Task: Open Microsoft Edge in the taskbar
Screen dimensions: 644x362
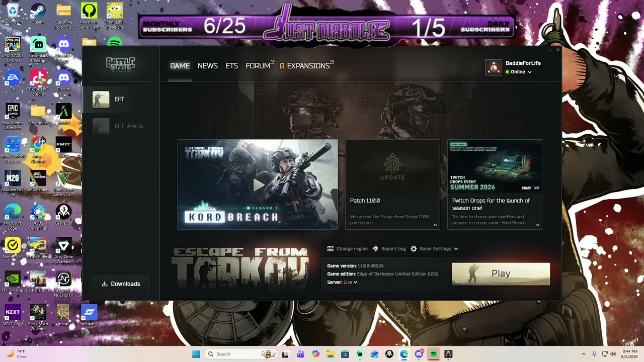Action: tap(404, 354)
